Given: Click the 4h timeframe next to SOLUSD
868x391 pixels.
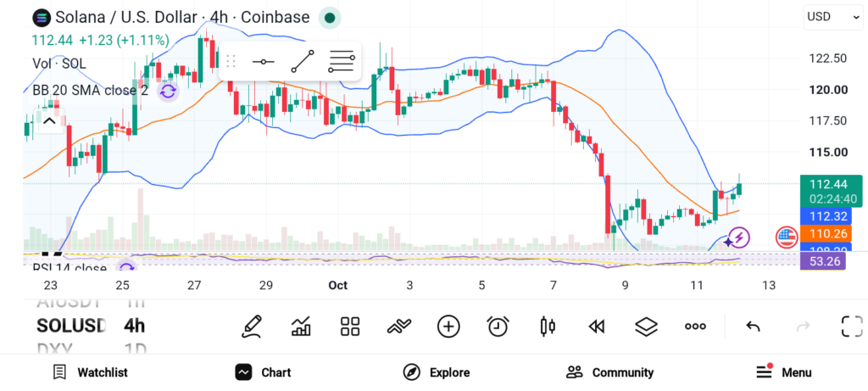Looking at the screenshot, I should (134, 326).
